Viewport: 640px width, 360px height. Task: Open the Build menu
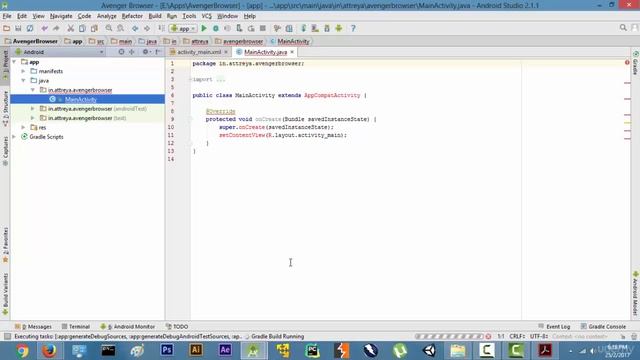coord(155,16)
